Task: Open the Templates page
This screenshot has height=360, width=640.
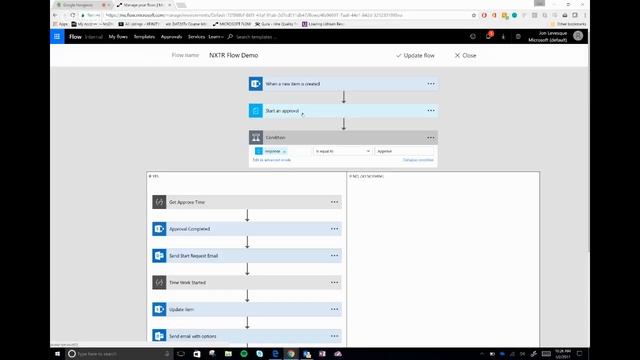Action: 144,37
